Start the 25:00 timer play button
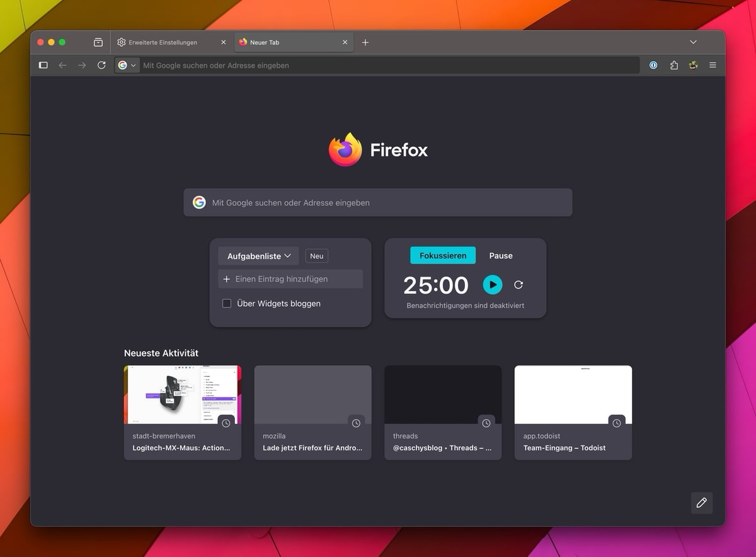Viewport: 756px width, 557px height. [493, 285]
